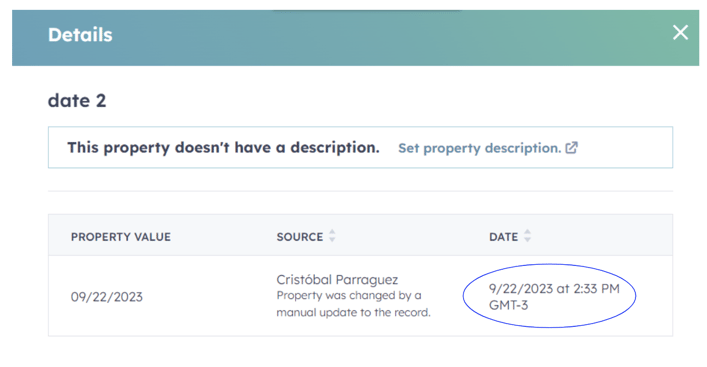Click the Details title in the header
This screenshot has height=367, width=707.
[x=80, y=35]
